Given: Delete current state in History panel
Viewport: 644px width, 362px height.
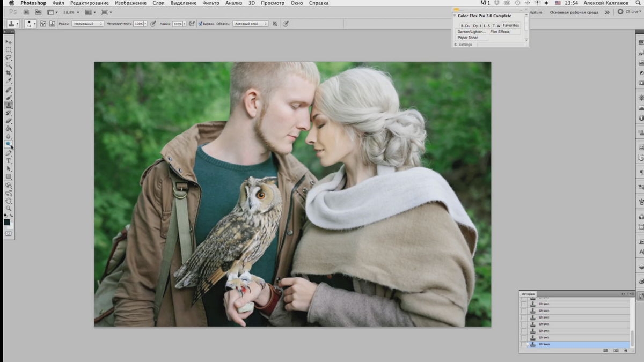Looking at the screenshot, I should (x=625, y=350).
